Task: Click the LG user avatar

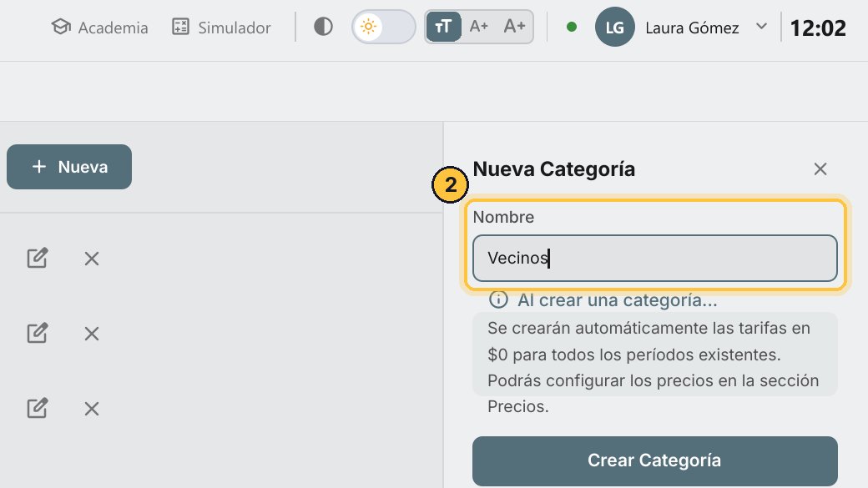Action: [614, 27]
